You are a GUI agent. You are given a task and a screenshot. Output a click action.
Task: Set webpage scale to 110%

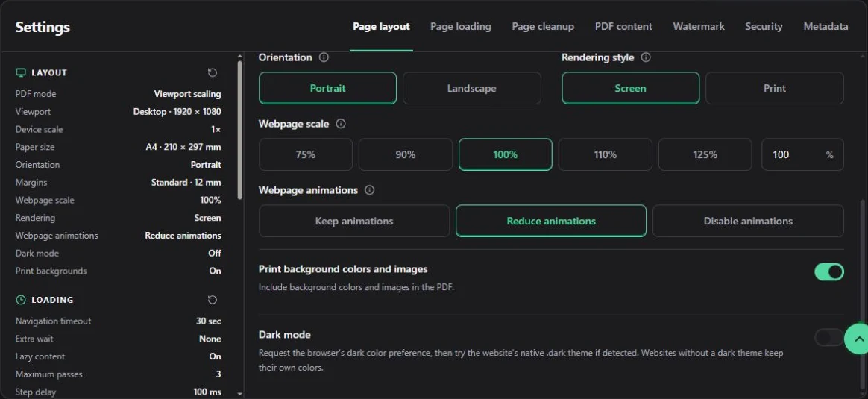tap(605, 154)
